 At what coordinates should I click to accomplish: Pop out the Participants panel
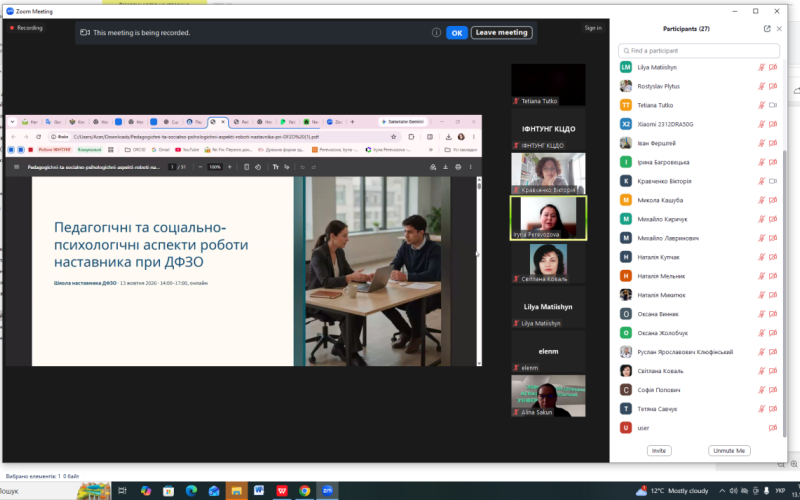point(767,29)
